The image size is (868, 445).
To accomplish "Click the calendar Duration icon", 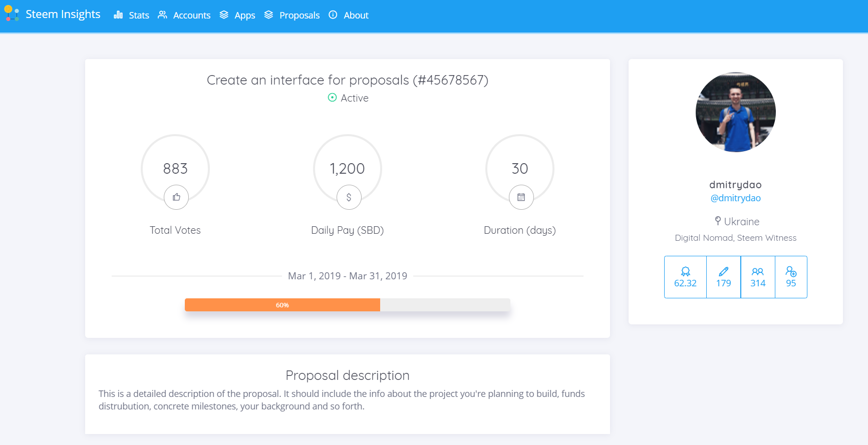I will 521,197.
